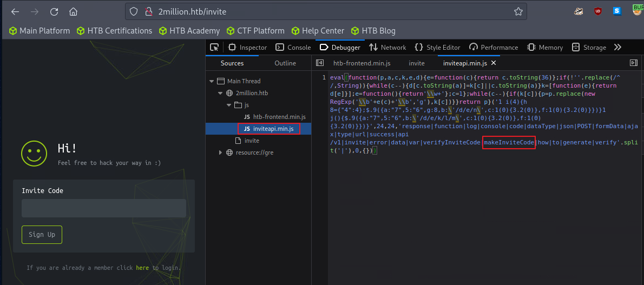Click the Sign Up button
Viewport: 644px width, 285px height.
point(42,235)
